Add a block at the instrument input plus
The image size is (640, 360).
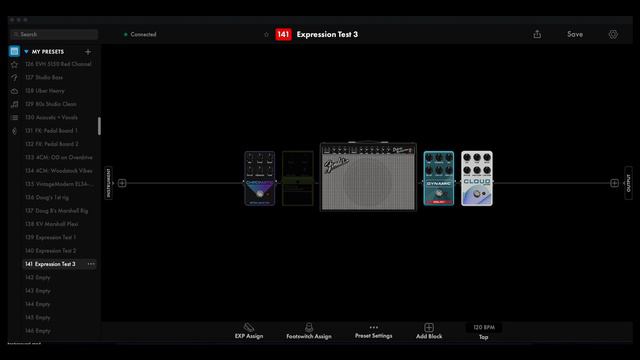(x=122, y=183)
